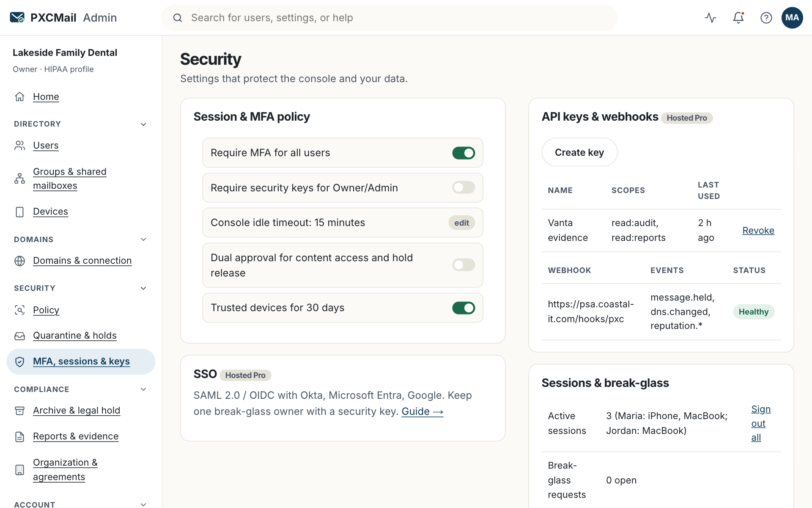
Task: Click the webhook URL psa.coastal-it.com/hooks/pxc
Action: point(591,312)
